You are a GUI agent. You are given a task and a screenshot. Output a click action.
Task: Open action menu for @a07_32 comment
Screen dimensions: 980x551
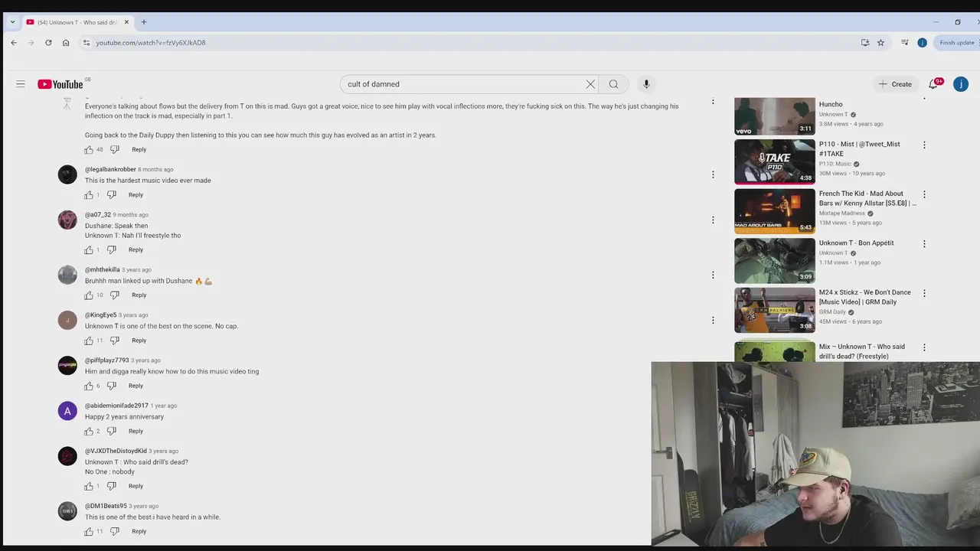(x=713, y=220)
